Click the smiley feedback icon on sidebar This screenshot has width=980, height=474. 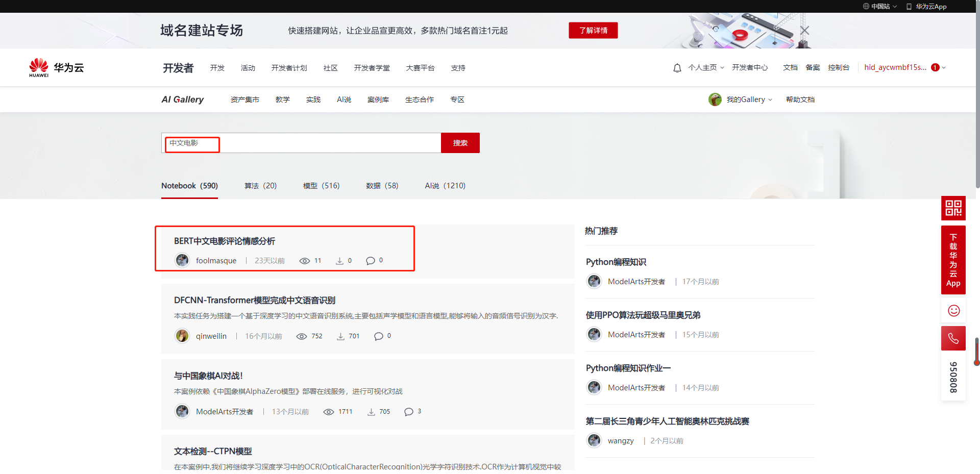click(x=952, y=310)
